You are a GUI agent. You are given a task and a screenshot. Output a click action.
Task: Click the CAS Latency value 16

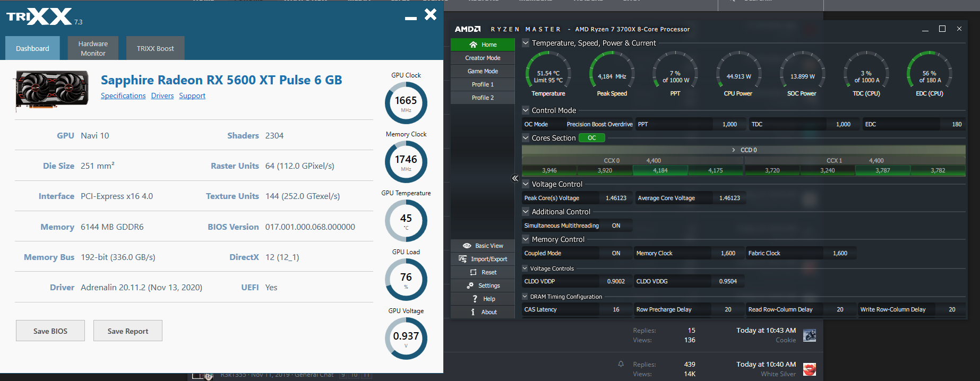click(616, 309)
